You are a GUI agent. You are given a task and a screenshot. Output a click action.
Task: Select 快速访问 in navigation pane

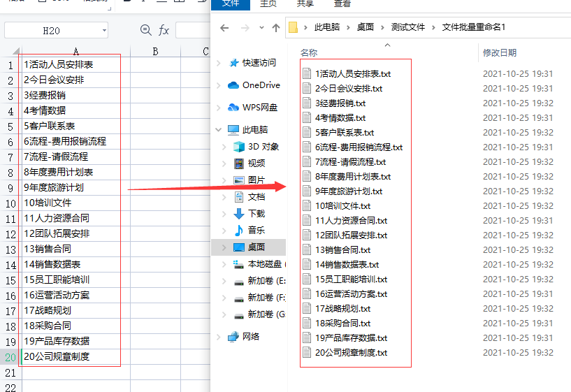coord(259,63)
